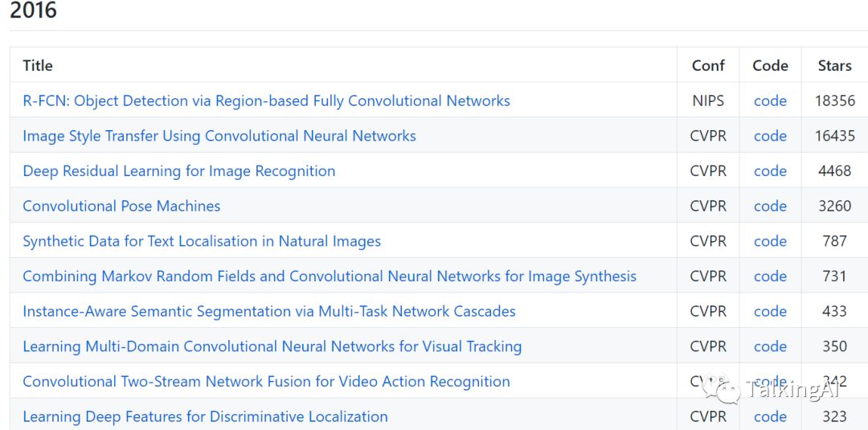Click code link for Multi-Domain Visual Tracking paper
The height and width of the screenshot is (430, 868).
pyautogui.click(x=770, y=346)
